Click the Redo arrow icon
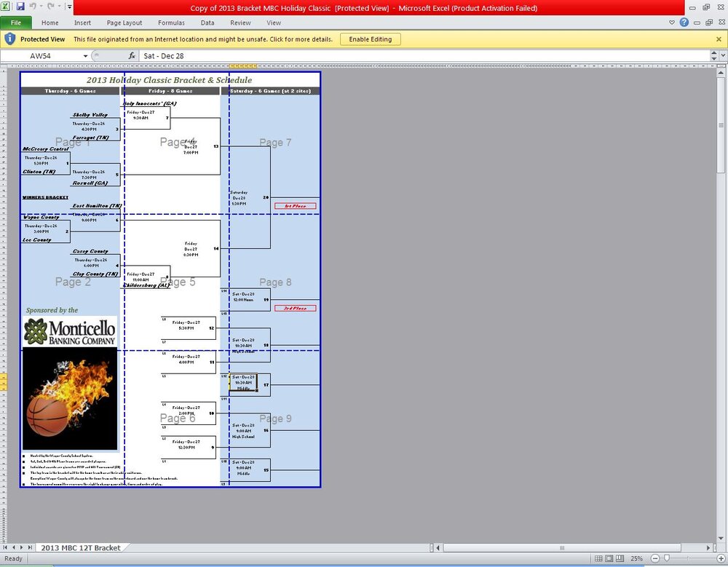 51,7
